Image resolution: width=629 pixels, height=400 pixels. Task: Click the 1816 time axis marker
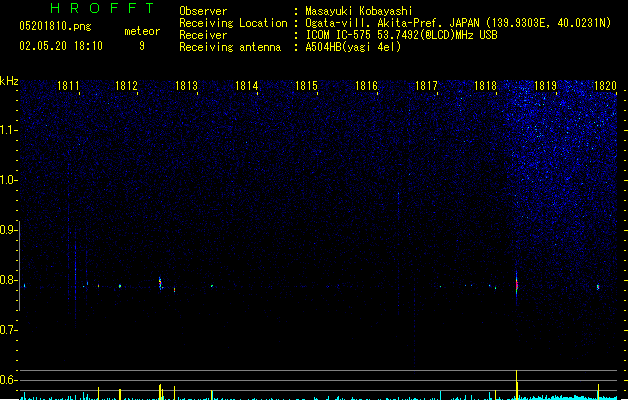[366, 86]
